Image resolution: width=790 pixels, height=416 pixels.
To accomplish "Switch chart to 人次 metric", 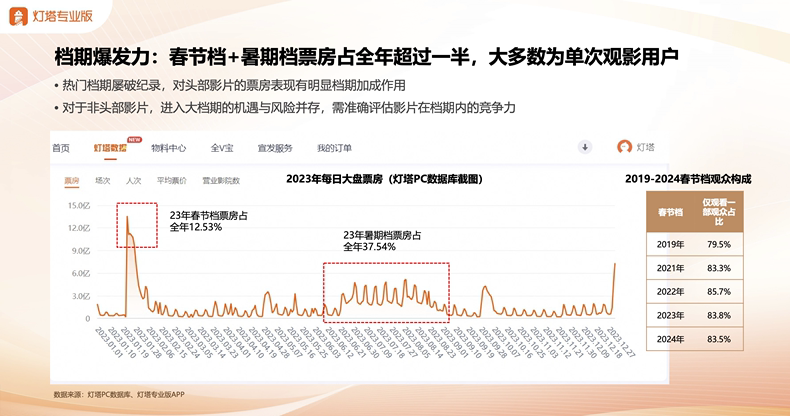I will click(133, 181).
